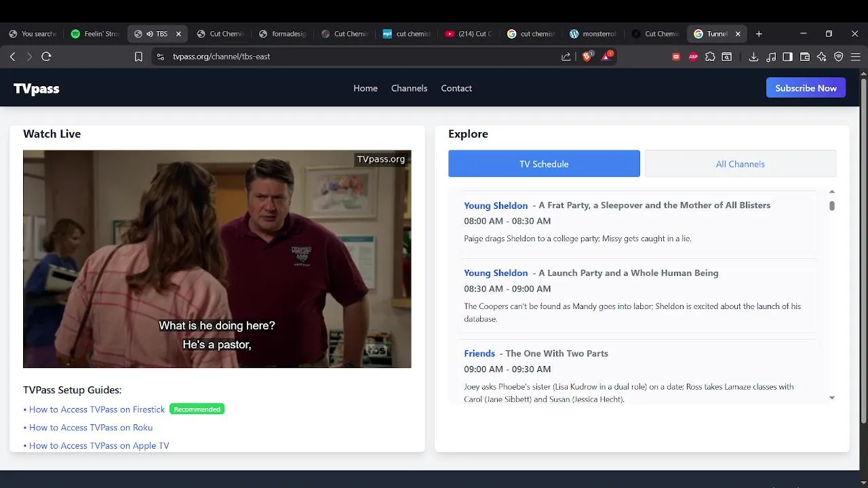Click 'A Frat Party, a Sleepover' episode title
This screenshot has height=488, width=868.
pyautogui.click(x=654, y=205)
